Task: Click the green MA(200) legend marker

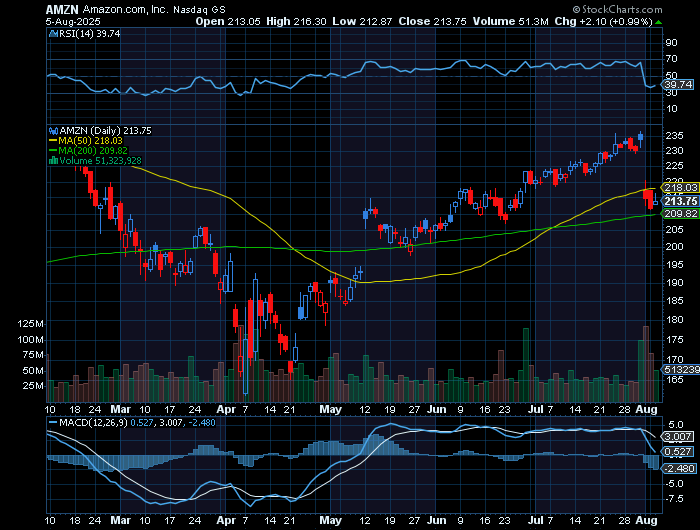Action: click(53, 151)
